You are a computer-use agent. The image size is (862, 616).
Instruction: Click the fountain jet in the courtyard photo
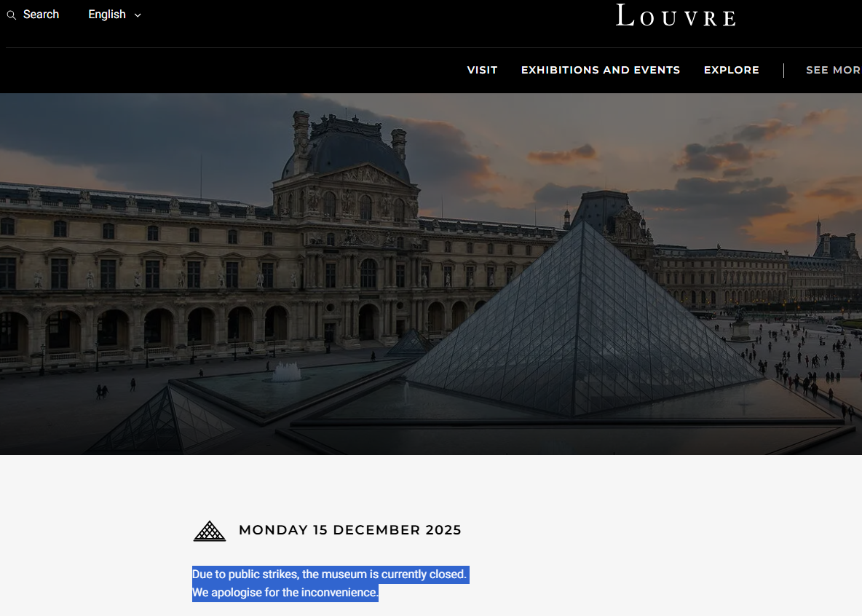pos(287,371)
